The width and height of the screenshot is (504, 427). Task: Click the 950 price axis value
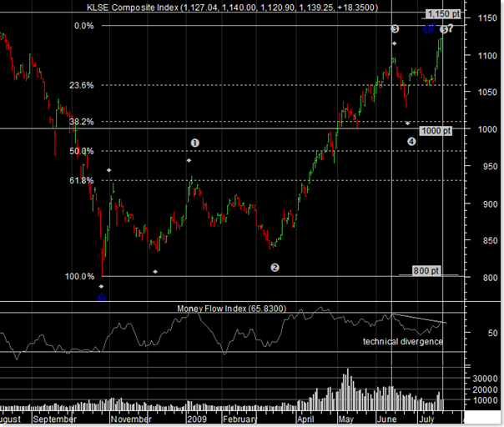click(490, 167)
